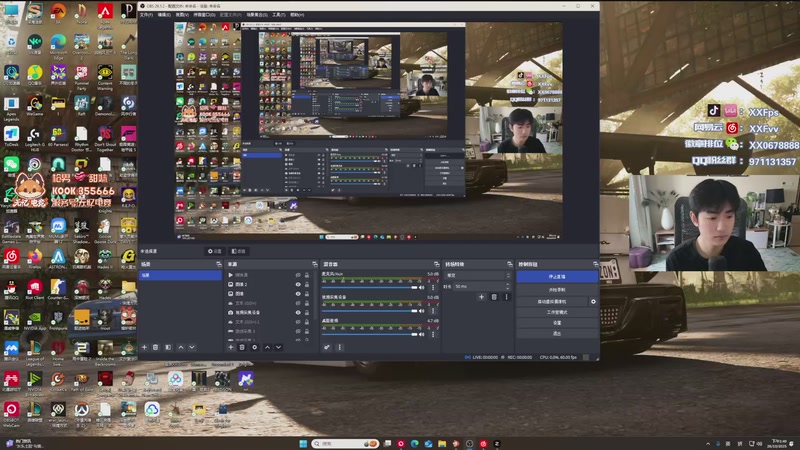
Task: Adjust 桌面音频 volume slider
Action: coord(369,334)
